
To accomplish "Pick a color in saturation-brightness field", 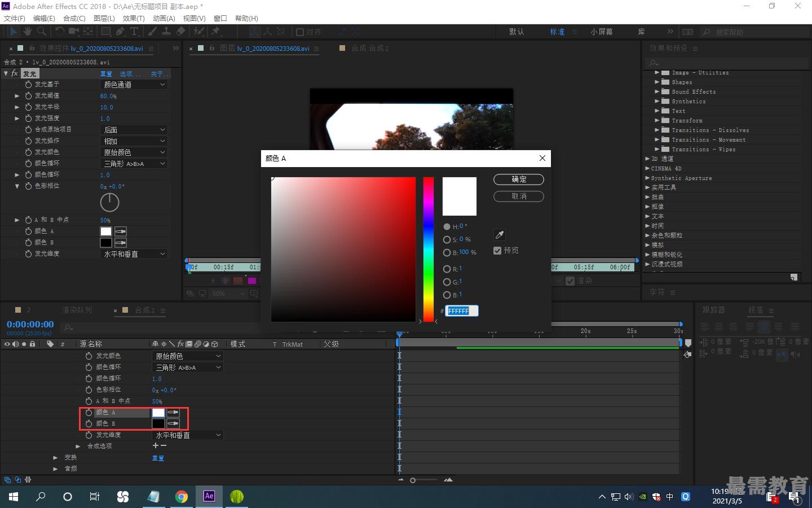I will point(343,249).
